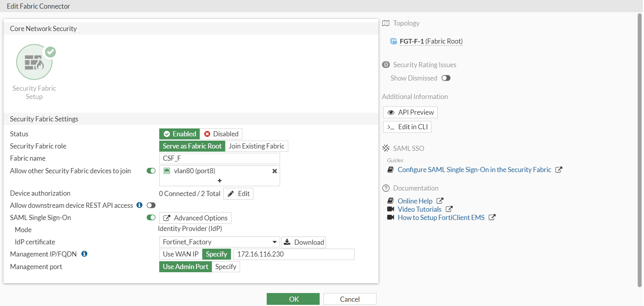Viewport: 644px width, 306px height.
Task: Set Status to Disabled
Action: tap(221, 134)
